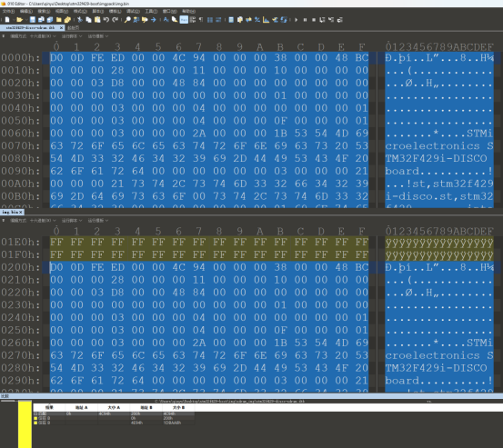This screenshot has height=448, width=503.
Task: Sort by the 地址 A column header
Action: [82, 408]
